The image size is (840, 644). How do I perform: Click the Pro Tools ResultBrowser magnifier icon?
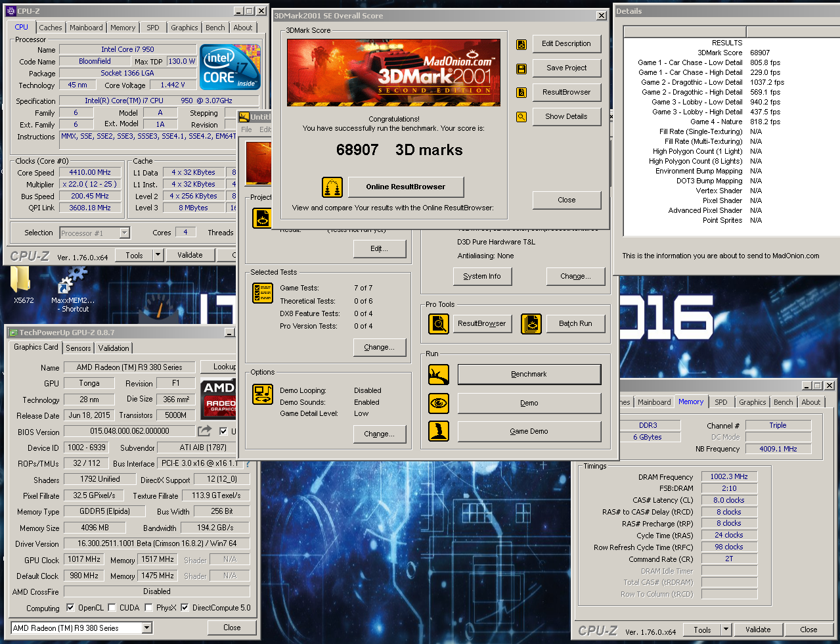coord(439,324)
